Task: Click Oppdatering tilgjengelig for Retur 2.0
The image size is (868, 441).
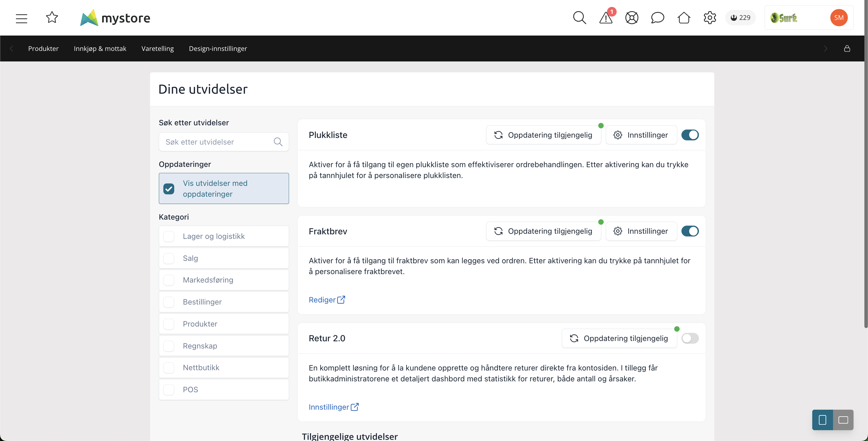Action: 619,338
